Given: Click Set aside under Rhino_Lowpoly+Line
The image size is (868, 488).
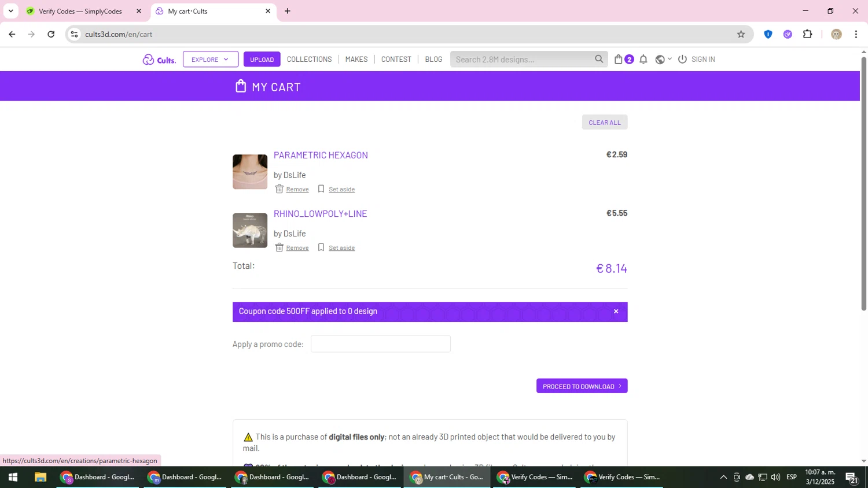Looking at the screenshot, I should (341, 247).
